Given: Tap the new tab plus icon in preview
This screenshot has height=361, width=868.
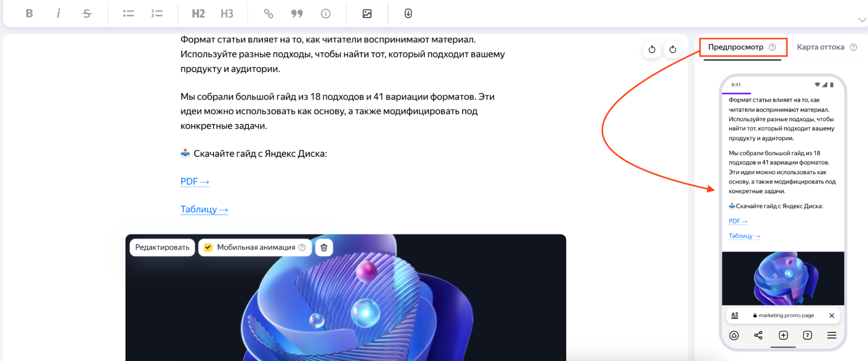Looking at the screenshot, I should [783, 335].
